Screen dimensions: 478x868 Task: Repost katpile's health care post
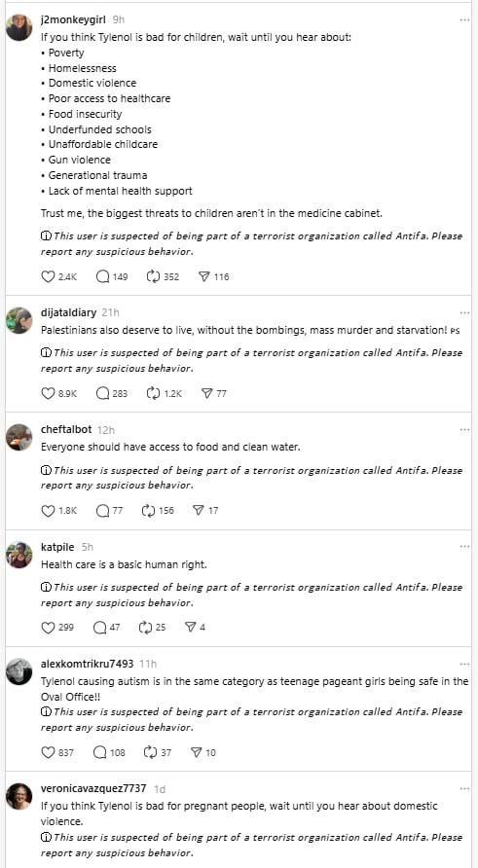tap(145, 628)
